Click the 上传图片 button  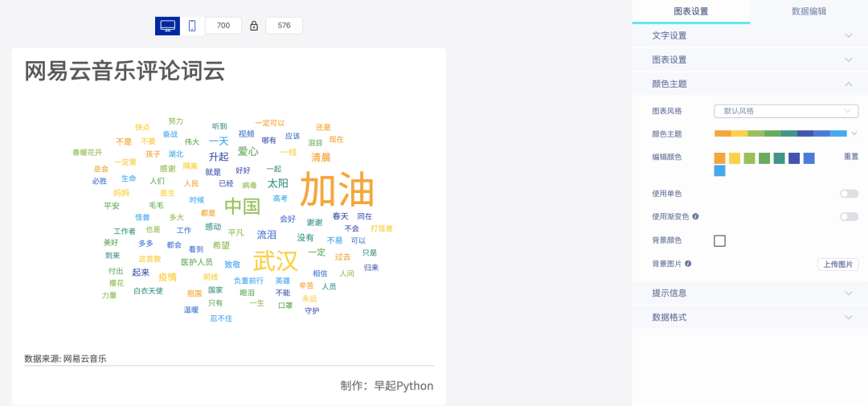[x=838, y=265]
